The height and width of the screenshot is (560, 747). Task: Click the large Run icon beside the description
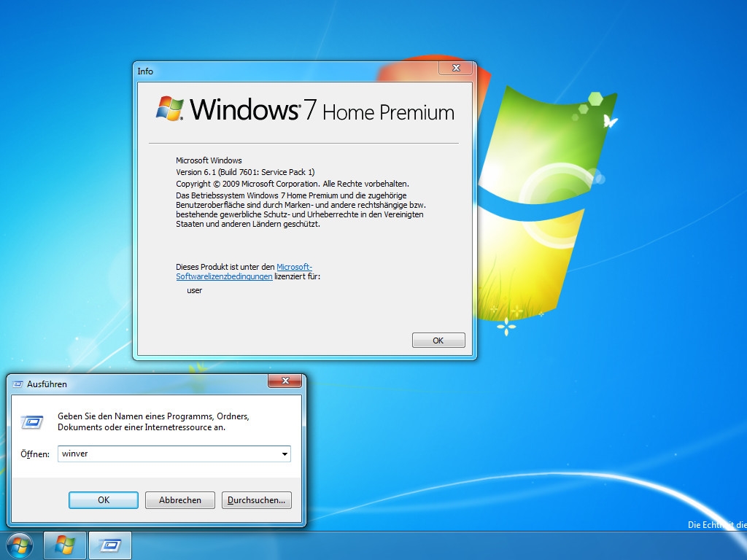[x=32, y=421]
